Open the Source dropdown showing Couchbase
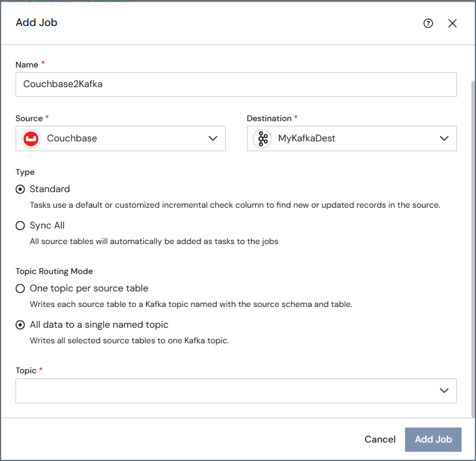Image resolution: width=476 pixels, height=461 pixels. [x=121, y=138]
